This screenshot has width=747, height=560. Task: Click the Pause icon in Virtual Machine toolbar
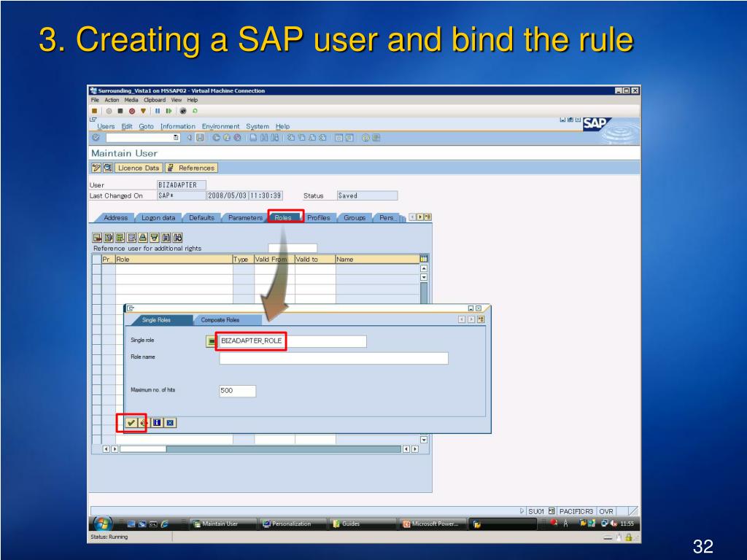click(158, 111)
